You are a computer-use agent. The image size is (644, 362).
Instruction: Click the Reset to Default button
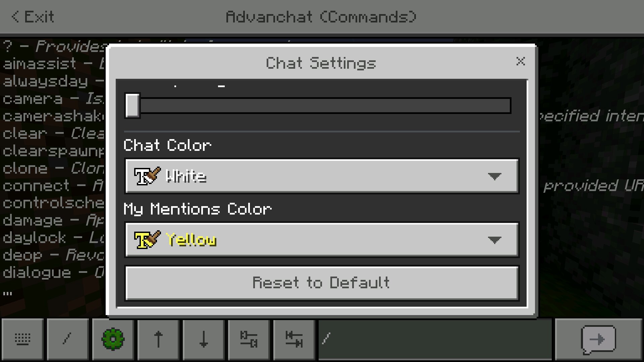tap(322, 283)
